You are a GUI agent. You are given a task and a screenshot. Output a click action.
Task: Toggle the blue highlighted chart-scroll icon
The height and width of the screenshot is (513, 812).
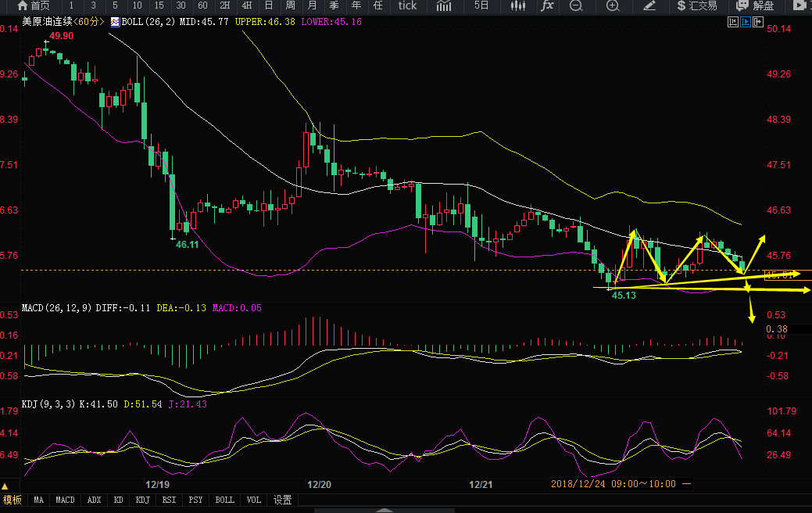[746, 22]
